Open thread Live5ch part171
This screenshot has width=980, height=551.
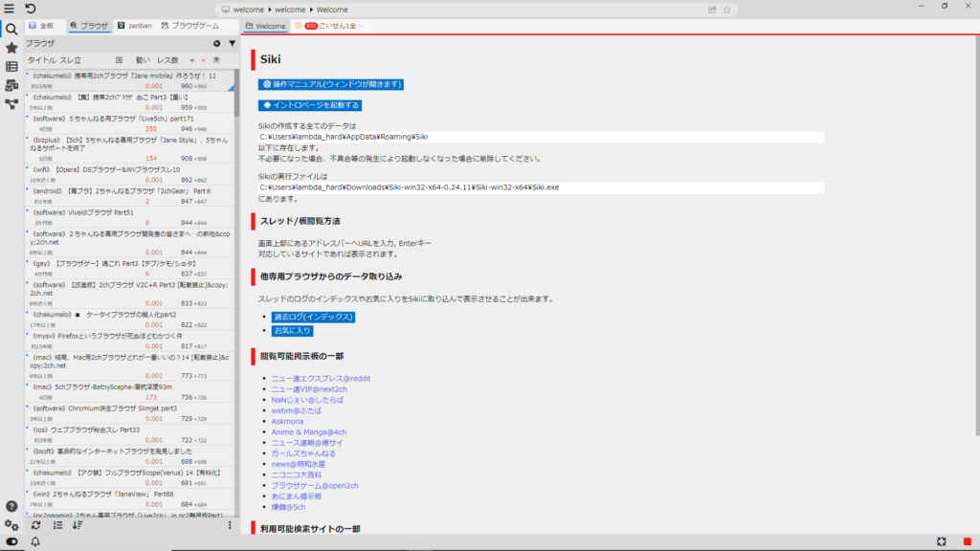(130, 123)
